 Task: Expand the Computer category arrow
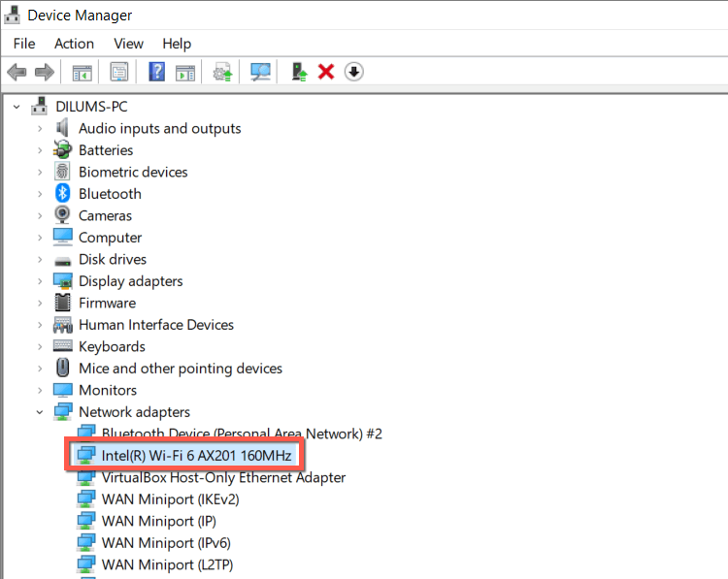(40, 238)
